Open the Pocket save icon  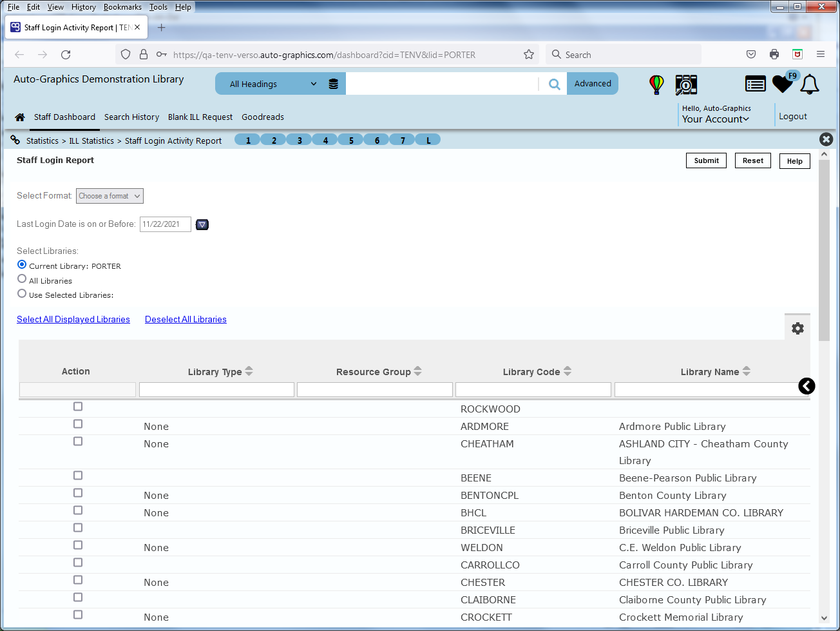[751, 55]
